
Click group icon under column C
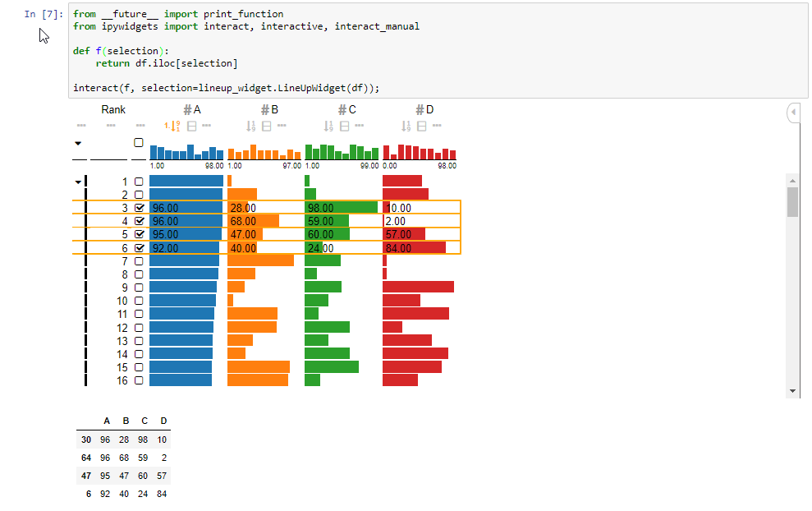(344, 126)
